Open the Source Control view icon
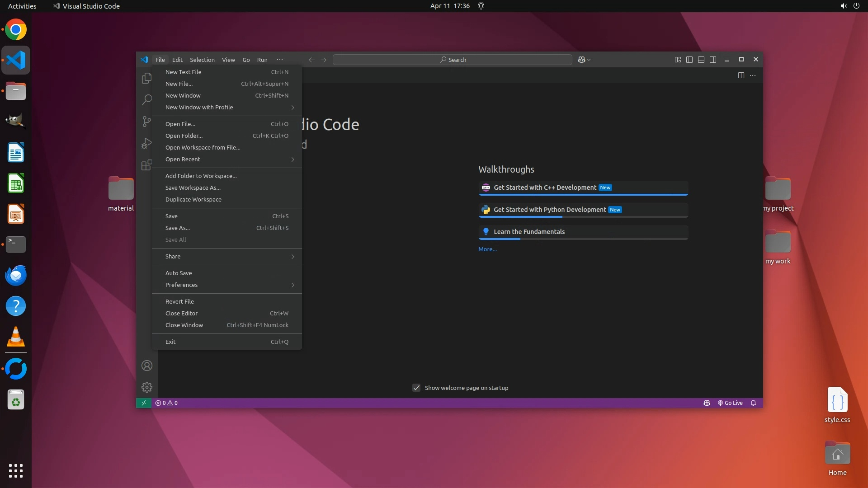Screen dimensions: 868x488 point(146,121)
